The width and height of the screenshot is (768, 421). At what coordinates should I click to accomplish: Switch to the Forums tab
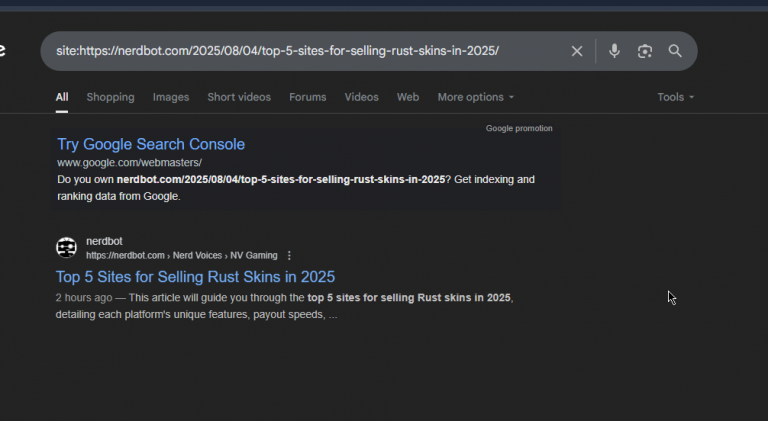(308, 97)
